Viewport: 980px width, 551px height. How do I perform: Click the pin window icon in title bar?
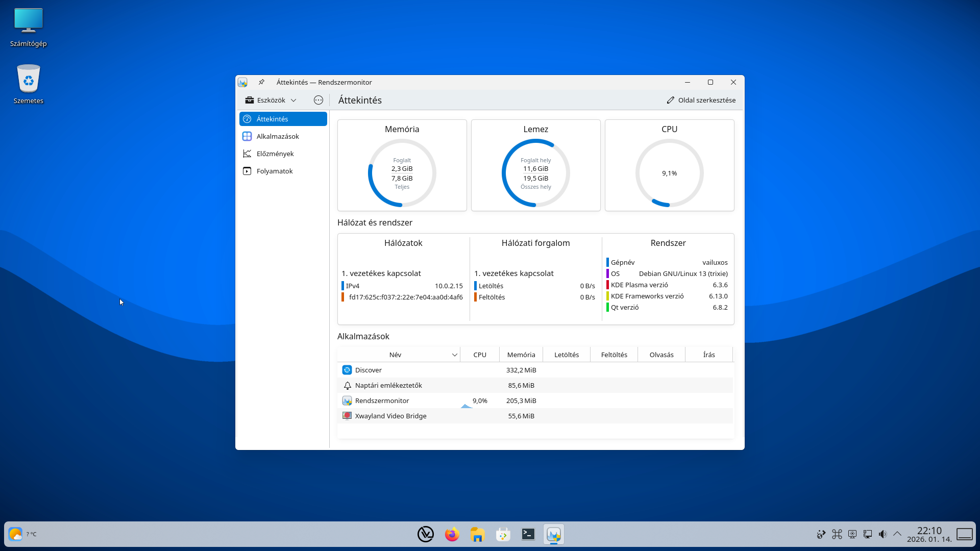pos(261,82)
